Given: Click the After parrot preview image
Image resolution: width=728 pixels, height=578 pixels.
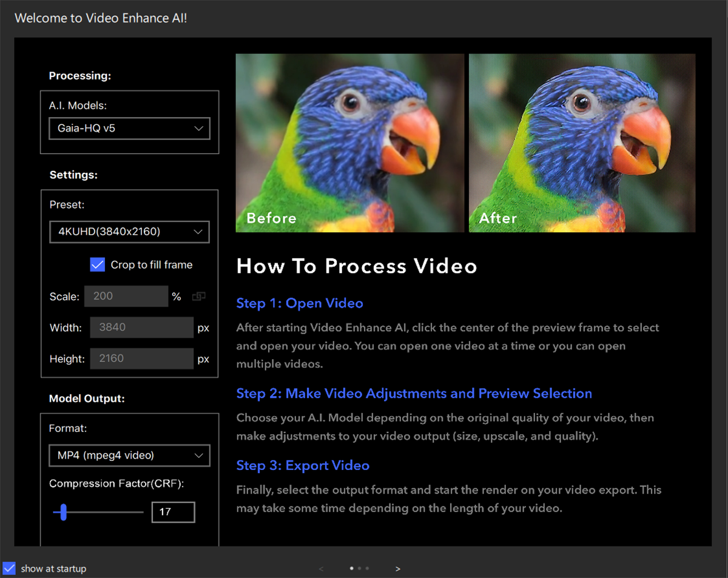Looking at the screenshot, I should coord(582,143).
